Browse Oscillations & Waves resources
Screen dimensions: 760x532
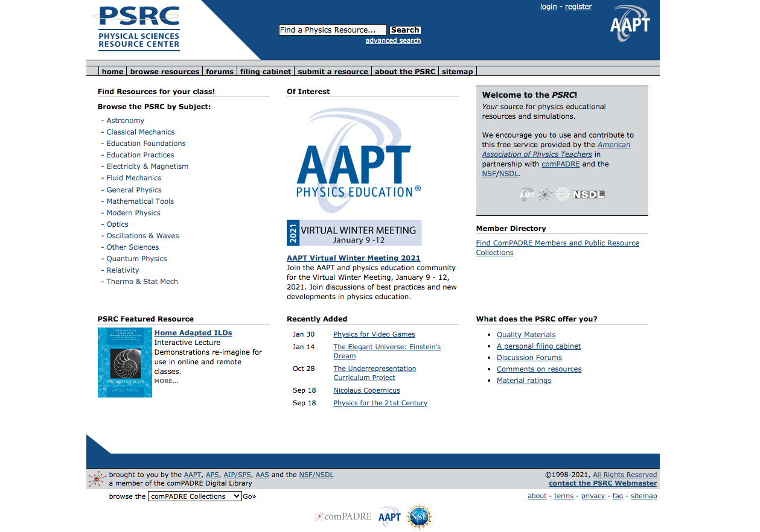143,236
